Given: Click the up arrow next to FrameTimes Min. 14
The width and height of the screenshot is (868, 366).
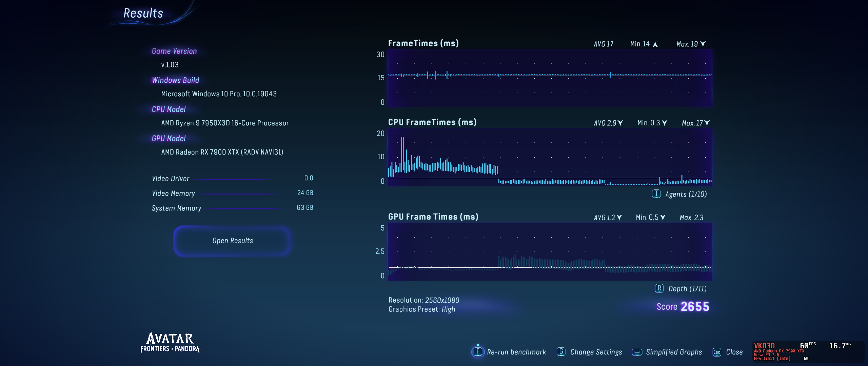Looking at the screenshot, I should coord(655,44).
